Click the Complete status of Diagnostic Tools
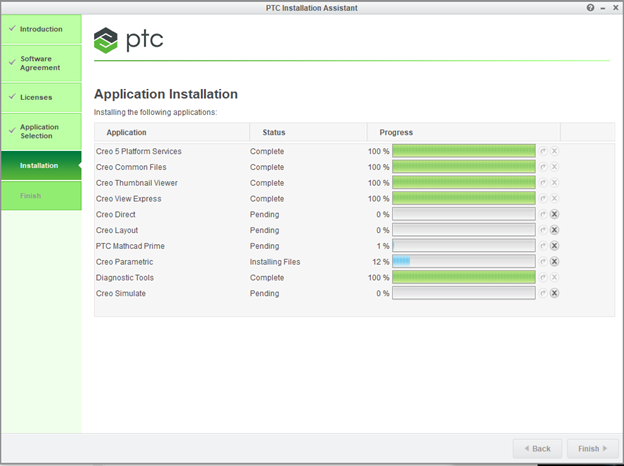Screen dimensions: 624x466 pyautogui.click(x=267, y=278)
